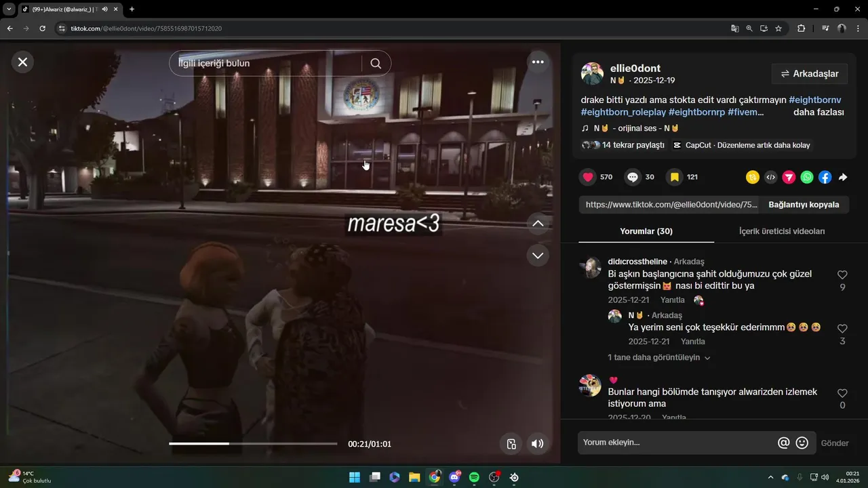
Task: Like the video with the heart icon
Action: coord(588,177)
